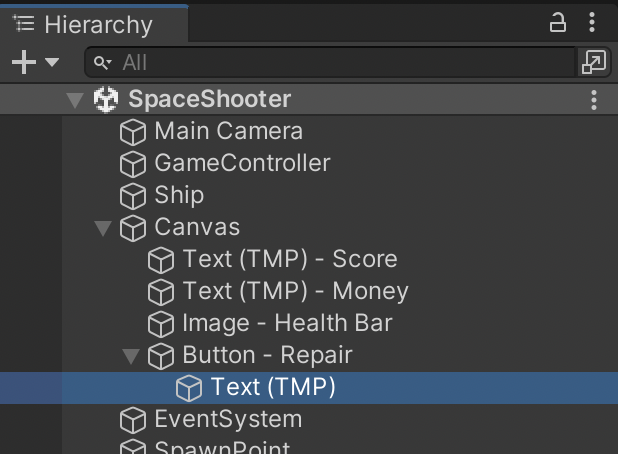Open the Hierarchy panel more options menu

coord(595,23)
